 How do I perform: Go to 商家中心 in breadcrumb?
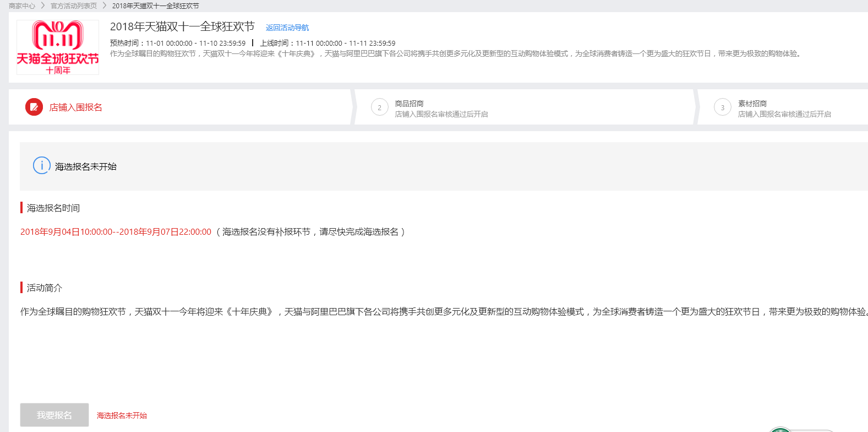pyautogui.click(x=22, y=6)
